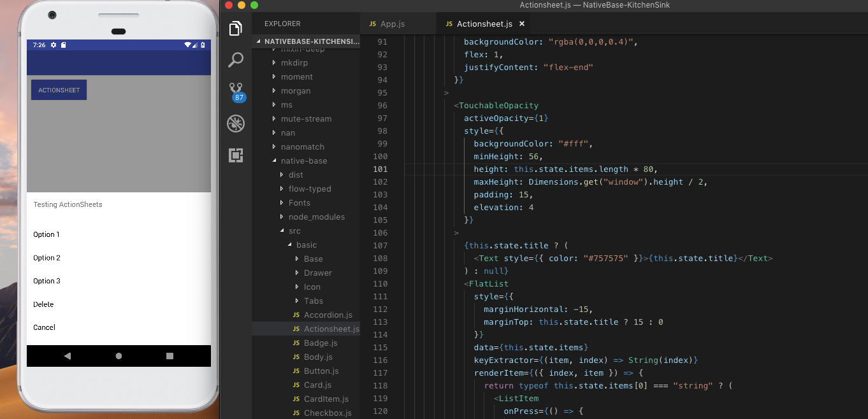Click the green maximize window button

(254, 5)
